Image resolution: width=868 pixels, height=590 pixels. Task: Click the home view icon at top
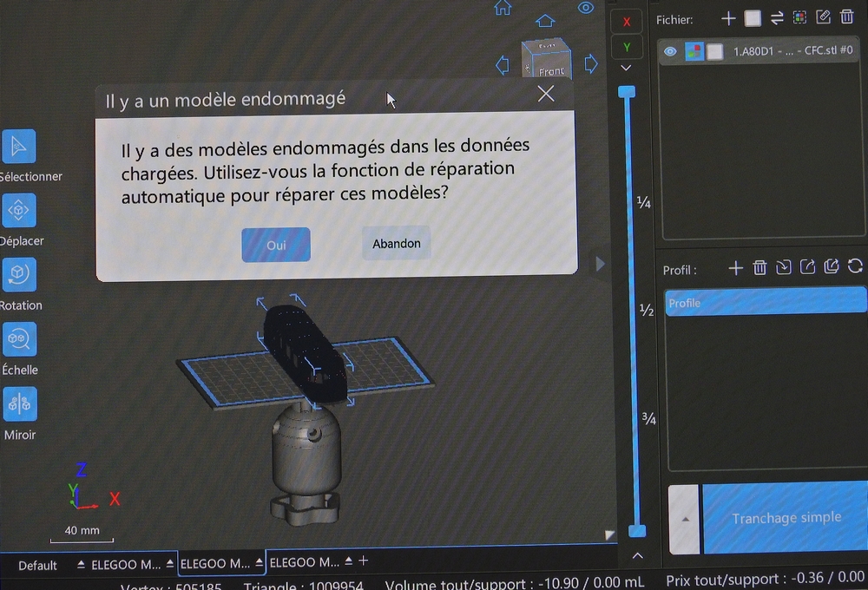(x=503, y=8)
